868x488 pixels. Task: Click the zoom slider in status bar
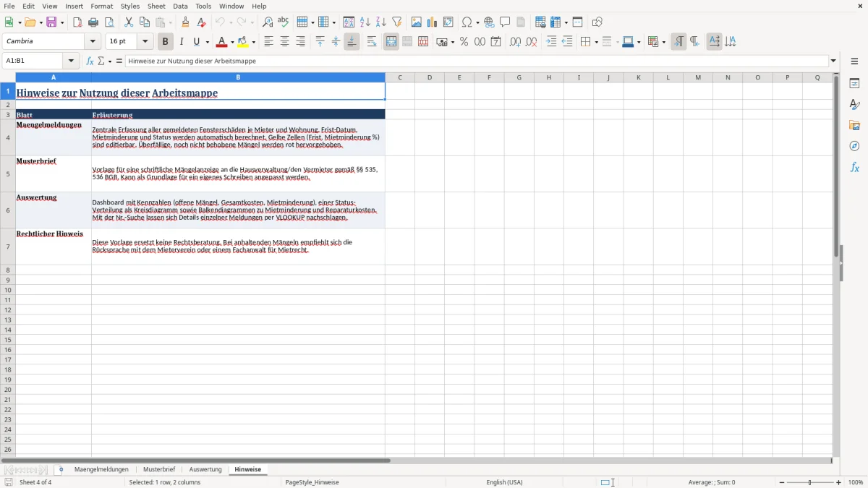pos(809,482)
